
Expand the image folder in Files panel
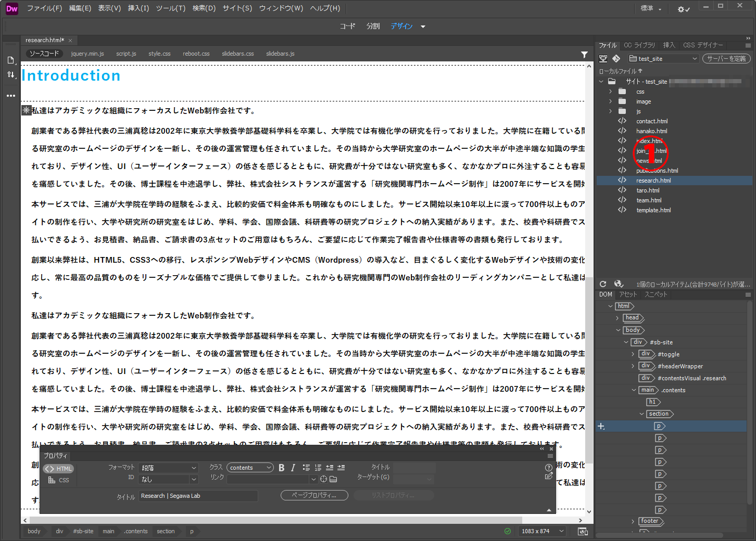(x=611, y=101)
